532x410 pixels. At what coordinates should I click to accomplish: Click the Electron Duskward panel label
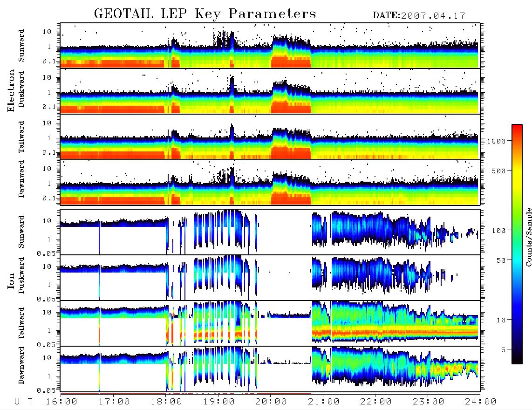21,89
